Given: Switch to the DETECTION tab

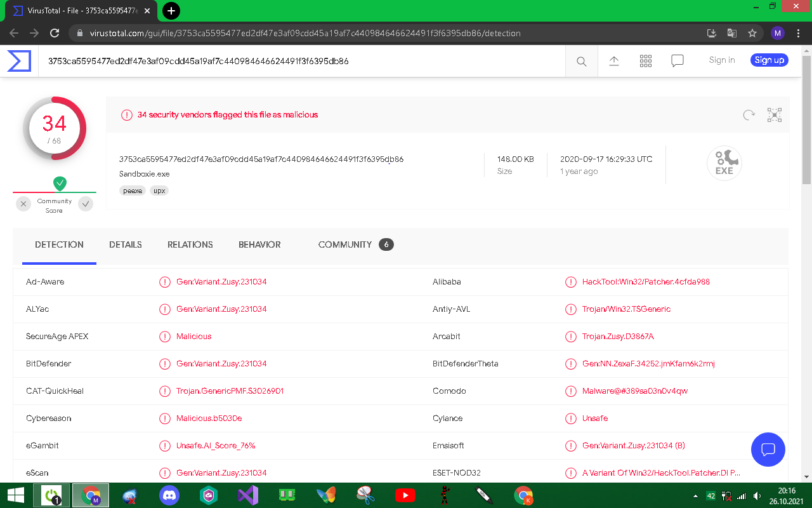Looking at the screenshot, I should (x=59, y=244).
